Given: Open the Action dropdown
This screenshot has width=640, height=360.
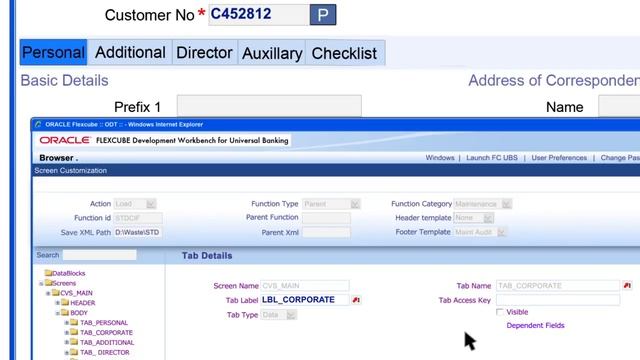Looking at the screenshot, I should coord(135,204).
